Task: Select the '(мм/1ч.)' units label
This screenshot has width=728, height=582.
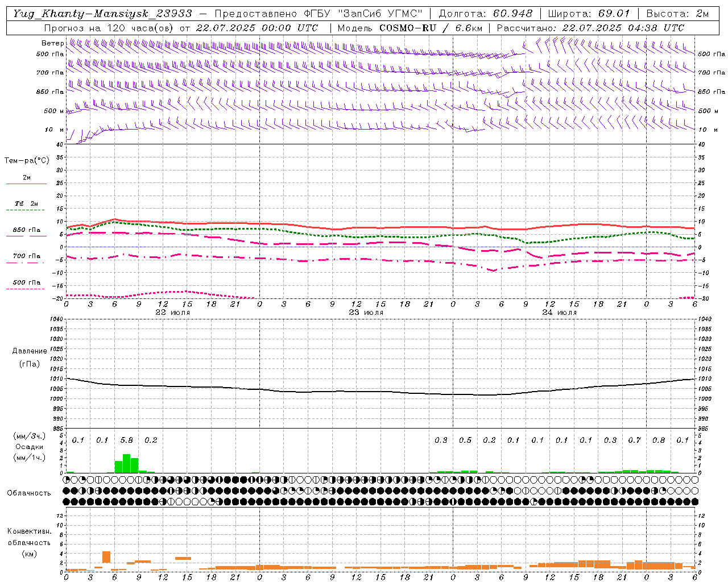Action: click(30, 458)
